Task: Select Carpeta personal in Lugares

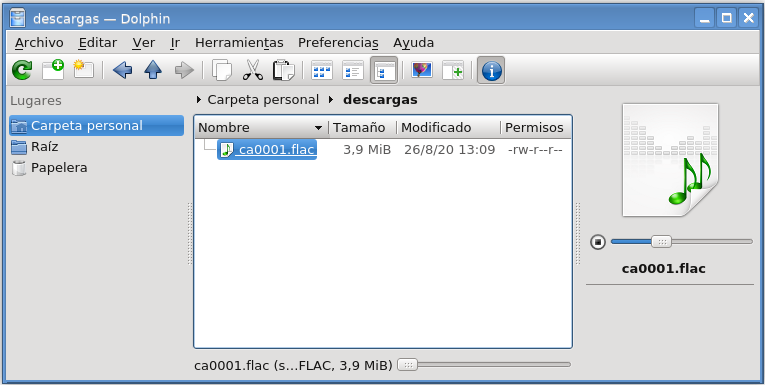Action: (x=97, y=126)
